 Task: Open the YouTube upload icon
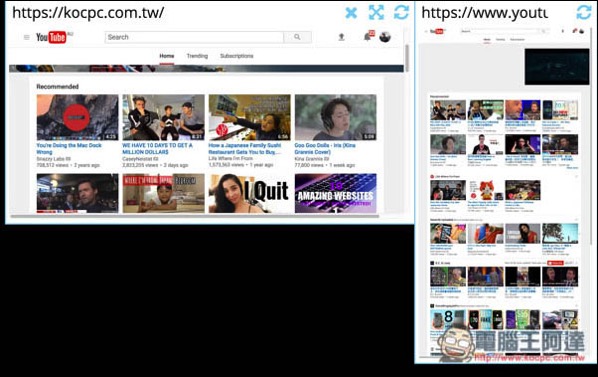tap(341, 37)
